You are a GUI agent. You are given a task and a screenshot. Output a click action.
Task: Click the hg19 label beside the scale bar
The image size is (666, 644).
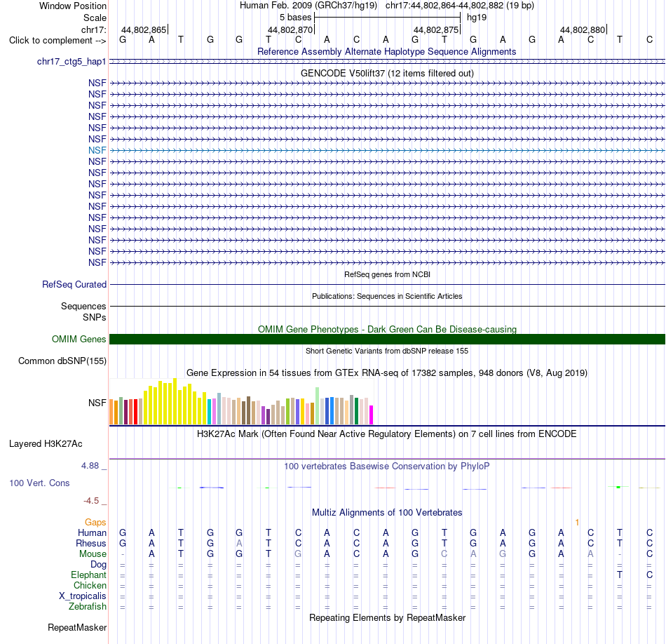[x=477, y=18]
